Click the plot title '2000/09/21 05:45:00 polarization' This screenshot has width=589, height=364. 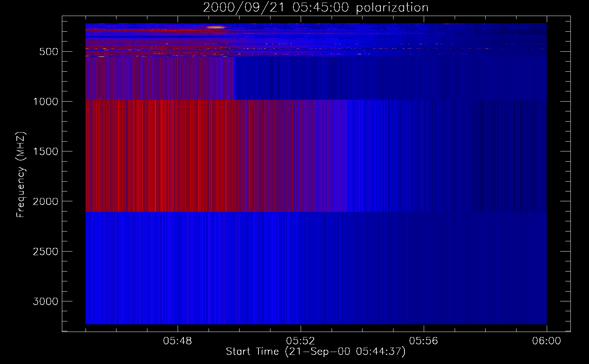click(x=316, y=8)
